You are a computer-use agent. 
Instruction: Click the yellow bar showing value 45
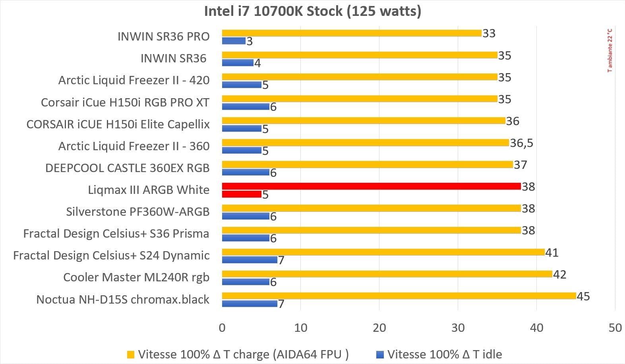tap(399, 296)
